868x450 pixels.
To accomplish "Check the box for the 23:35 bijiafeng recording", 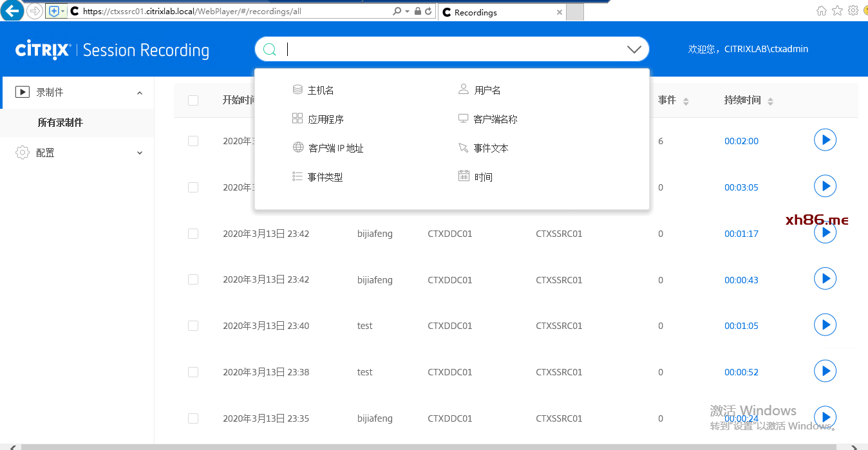I will (x=193, y=418).
